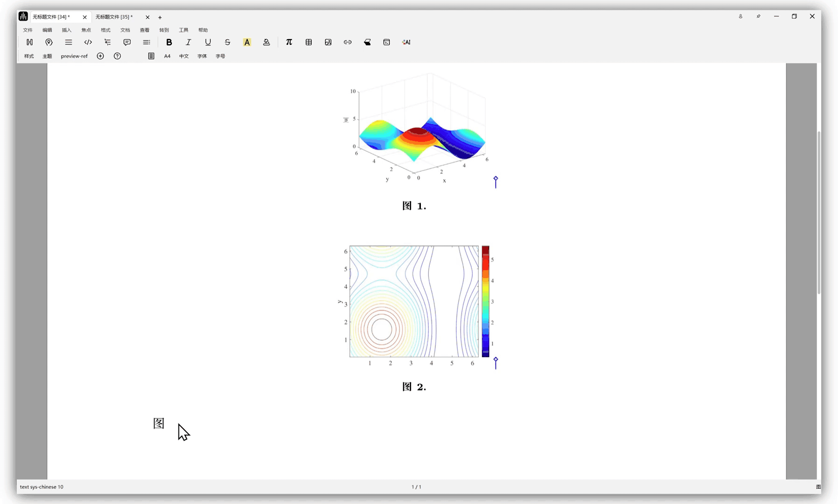This screenshot has width=838, height=504.
Task: Click the code tag icon
Action: pos(88,42)
